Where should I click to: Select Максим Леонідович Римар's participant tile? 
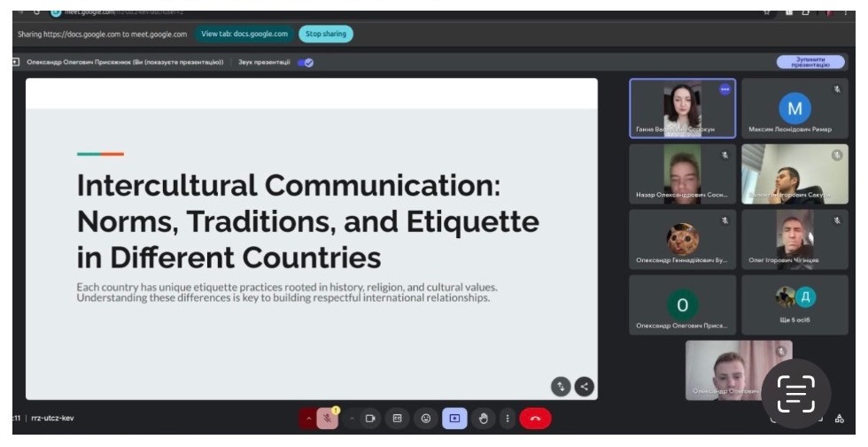(794, 109)
